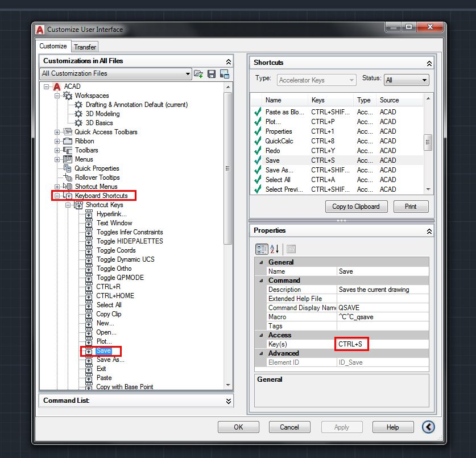The image size is (476, 458).
Task: Open the All Customization Files dropdown
Action: pyautogui.click(x=115, y=73)
